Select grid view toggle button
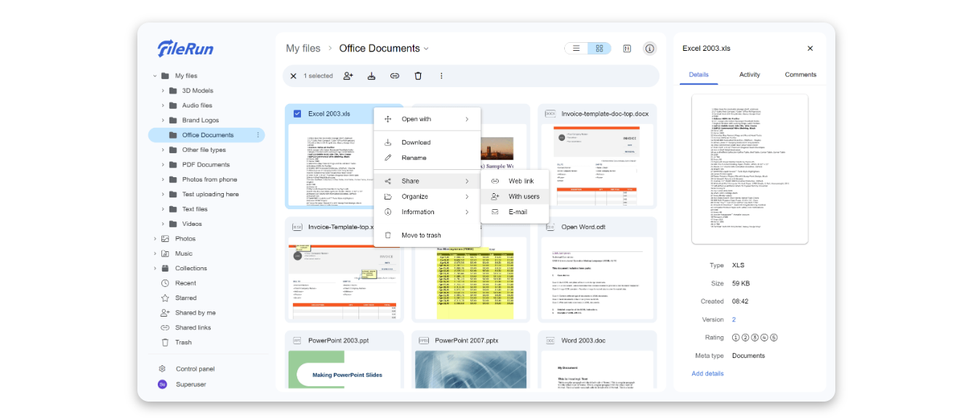 599,49
